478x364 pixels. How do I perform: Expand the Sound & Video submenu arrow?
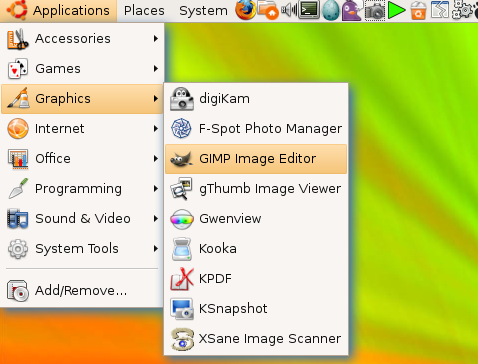(156, 219)
